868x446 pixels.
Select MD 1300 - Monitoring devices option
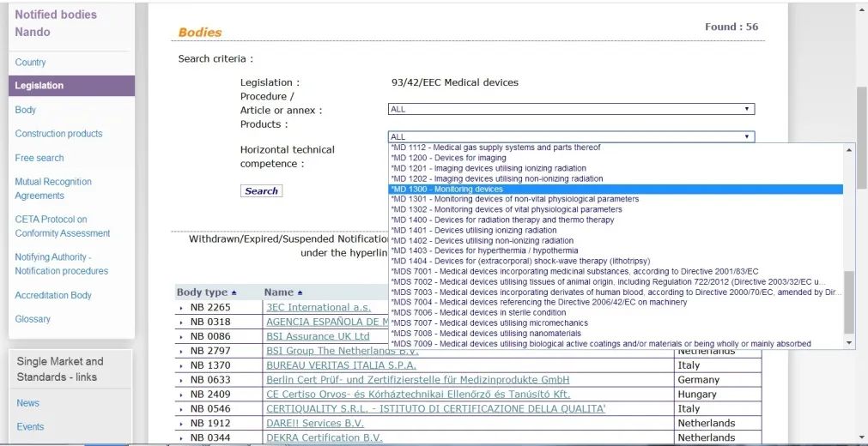[x=616, y=190]
